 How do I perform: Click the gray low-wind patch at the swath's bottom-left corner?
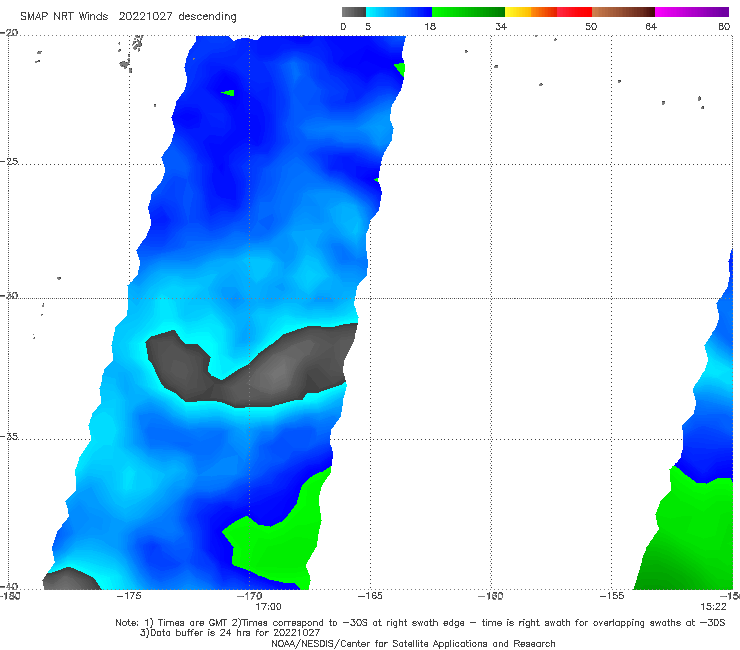tap(71, 580)
